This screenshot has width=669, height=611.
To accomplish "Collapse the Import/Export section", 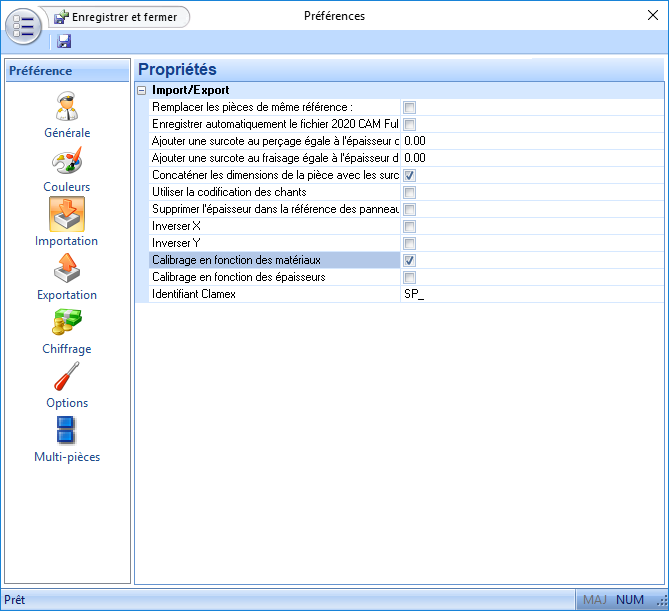I will 141,90.
